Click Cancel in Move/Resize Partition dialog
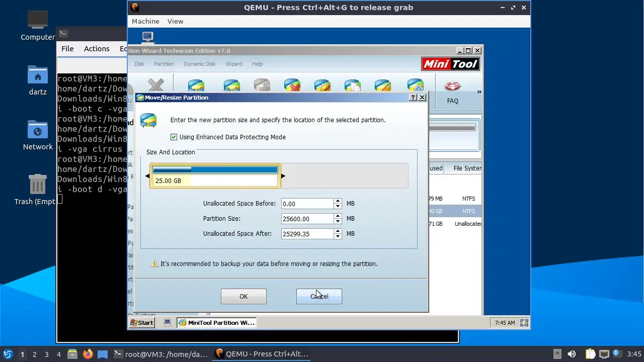 pos(319,296)
